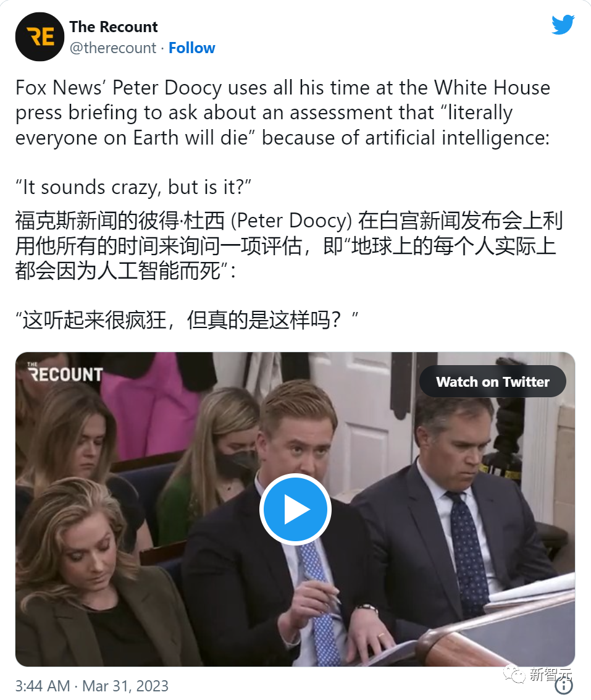Click the 新智元 watermark text

(550, 673)
